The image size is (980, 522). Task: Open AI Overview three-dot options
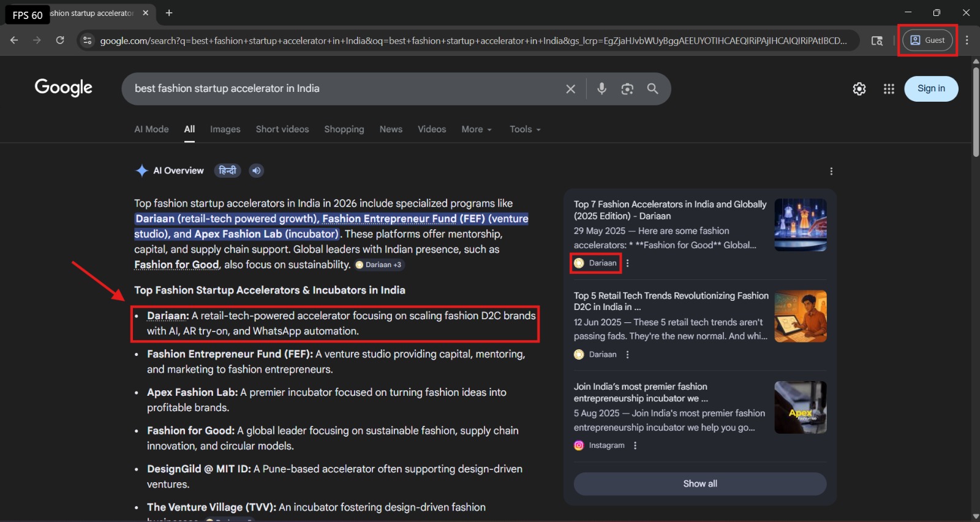pos(831,171)
